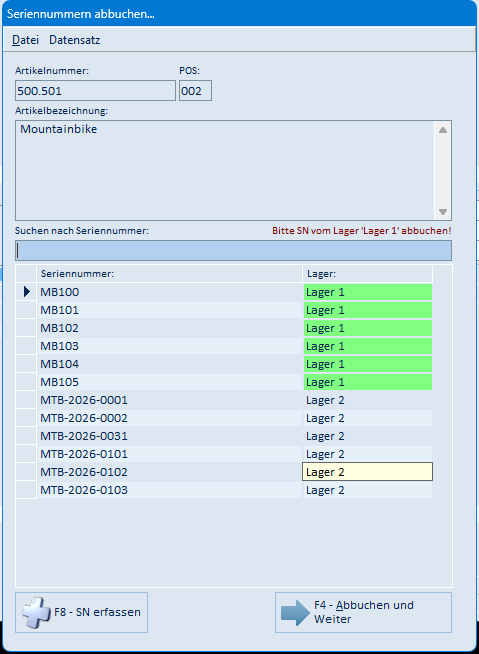
Task: Click the highlighted Lager 2 cell of MTB-2026-0102
Action: point(367,472)
